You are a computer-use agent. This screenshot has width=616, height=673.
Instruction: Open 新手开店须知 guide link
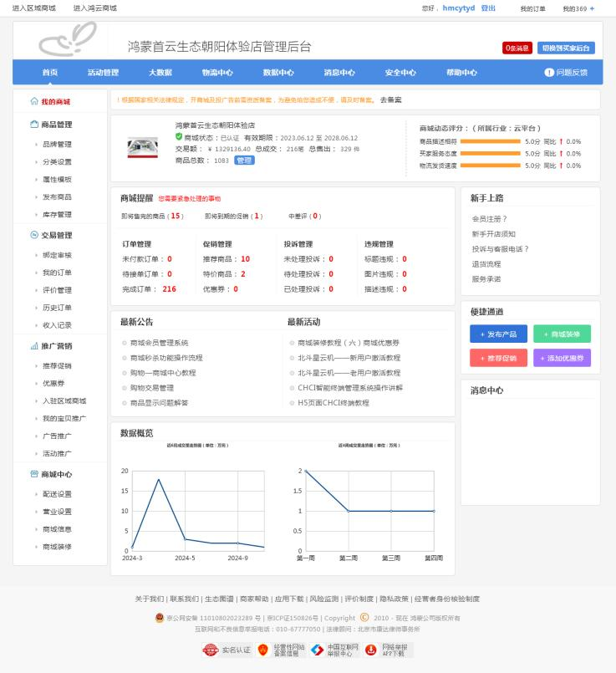tap(494, 234)
